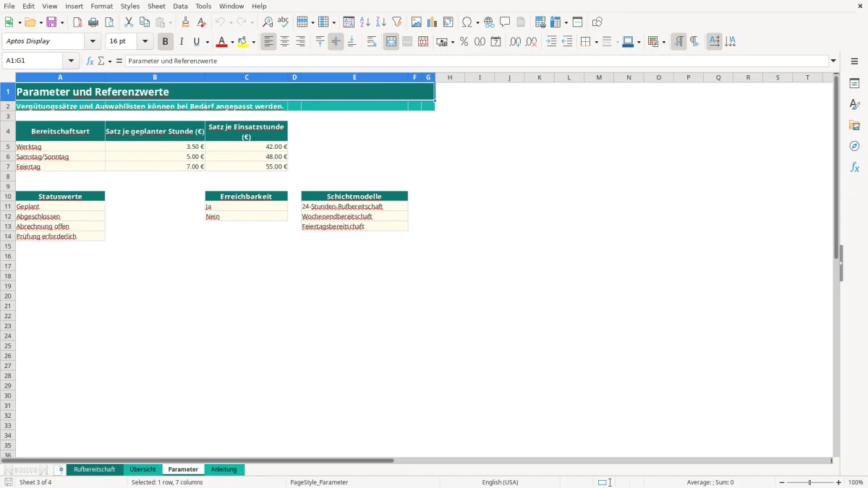Open sidebar Navigator panel
This screenshot has width=868, height=488.
[x=854, y=146]
